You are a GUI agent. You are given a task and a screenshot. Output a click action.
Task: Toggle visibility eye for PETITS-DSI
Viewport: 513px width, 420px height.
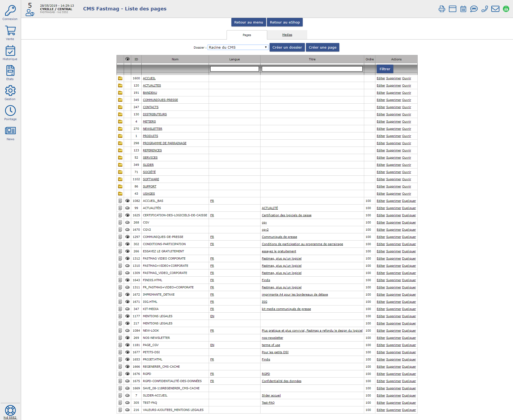point(127,352)
